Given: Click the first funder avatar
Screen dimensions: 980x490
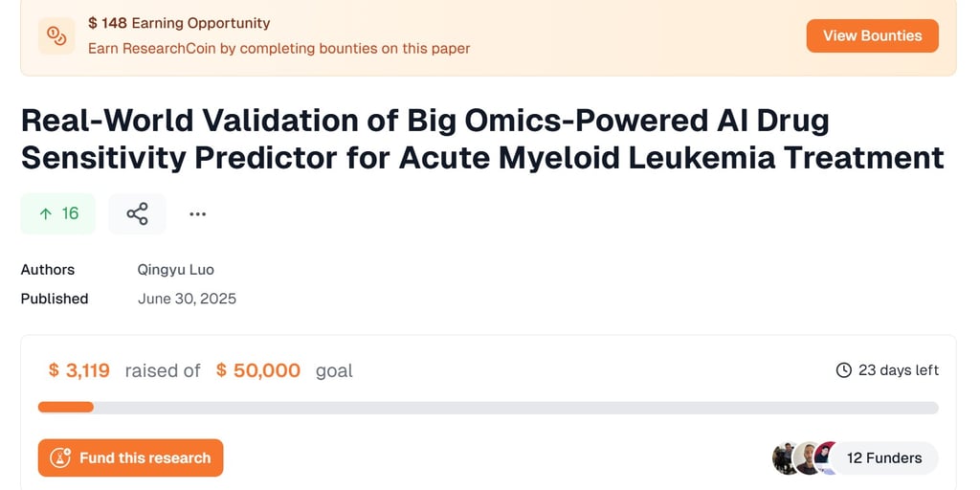Looking at the screenshot, I should tap(786, 458).
